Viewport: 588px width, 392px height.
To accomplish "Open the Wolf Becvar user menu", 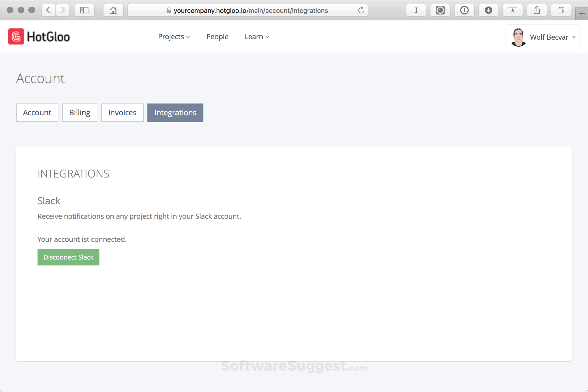I will pyautogui.click(x=543, y=37).
